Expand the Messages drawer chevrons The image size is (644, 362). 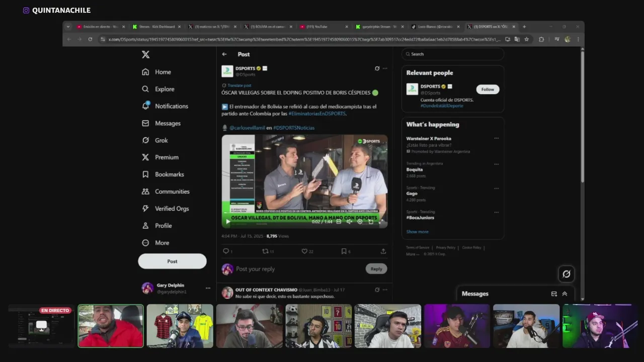[x=565, y=294]
